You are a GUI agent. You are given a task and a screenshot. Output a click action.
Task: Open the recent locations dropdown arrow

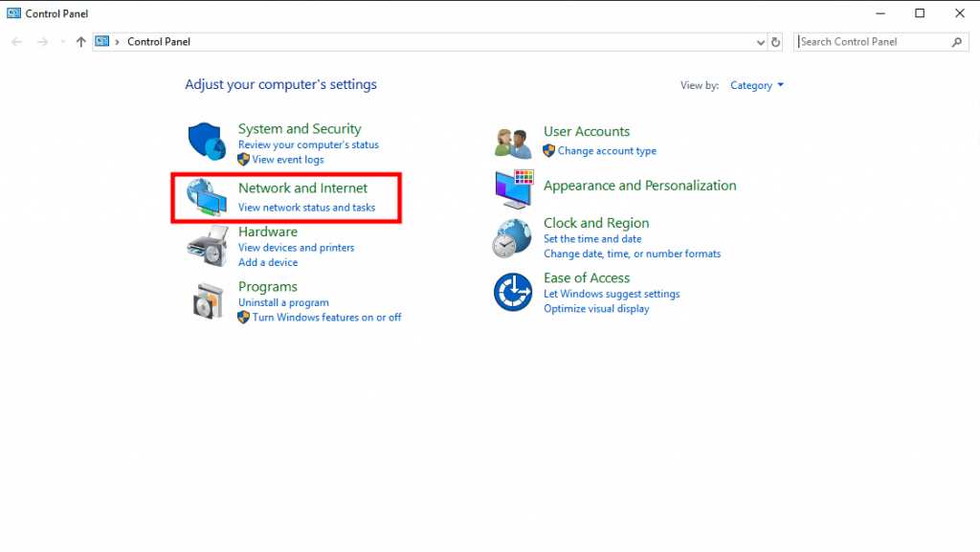pyautogui.click(x=63, y=42)
